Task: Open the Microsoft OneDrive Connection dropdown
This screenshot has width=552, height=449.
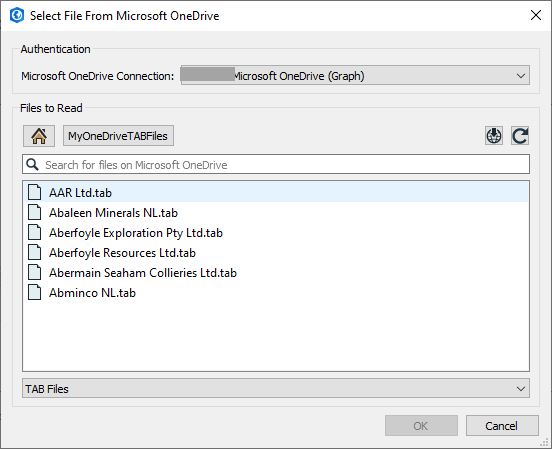Action: (x=355, y=75)
